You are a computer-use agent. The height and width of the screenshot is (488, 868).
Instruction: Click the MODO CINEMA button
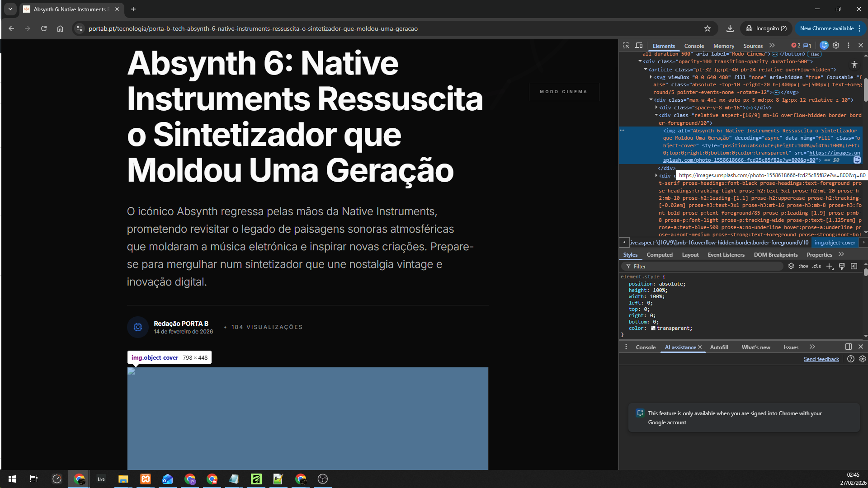pos(564,92)
